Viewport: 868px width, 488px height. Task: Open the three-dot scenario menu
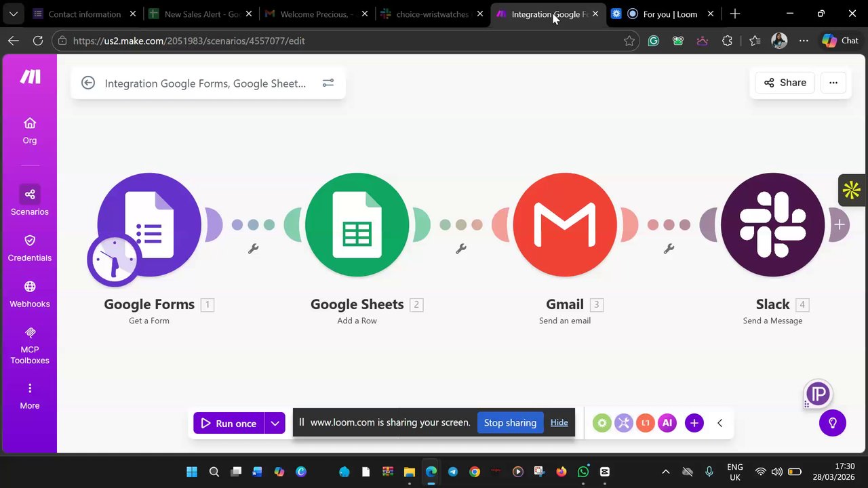click(x=833, y=83)
